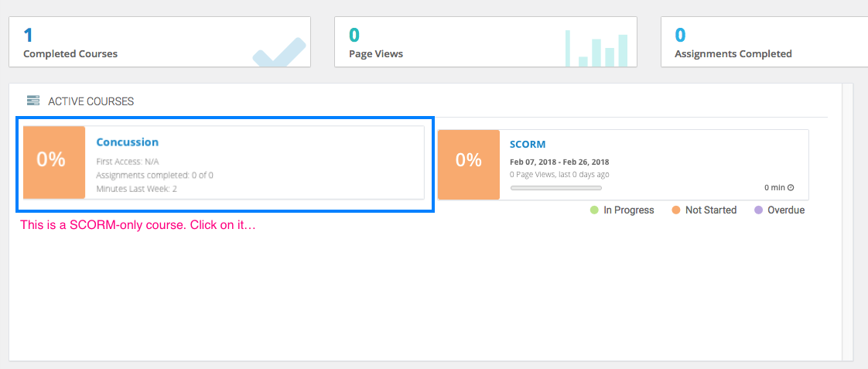
Task: Click the purple Overdue legend dot
Action: pyautogui.click(x=758, y=210)
